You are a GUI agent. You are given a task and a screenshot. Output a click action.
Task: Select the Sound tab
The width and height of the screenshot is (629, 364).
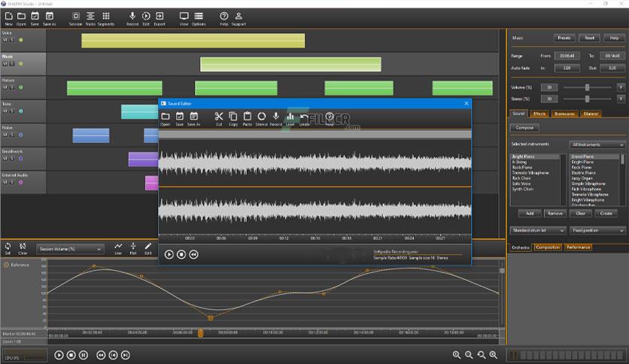tap(518, 114)
